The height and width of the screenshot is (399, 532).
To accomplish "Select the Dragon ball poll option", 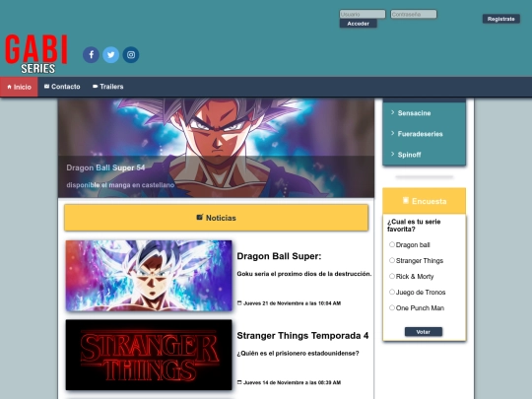I will 392,244.
